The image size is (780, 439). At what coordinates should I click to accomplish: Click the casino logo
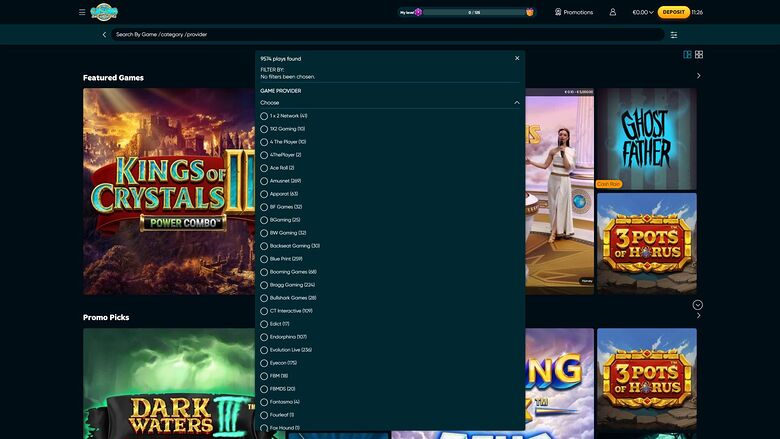(104, 12)
